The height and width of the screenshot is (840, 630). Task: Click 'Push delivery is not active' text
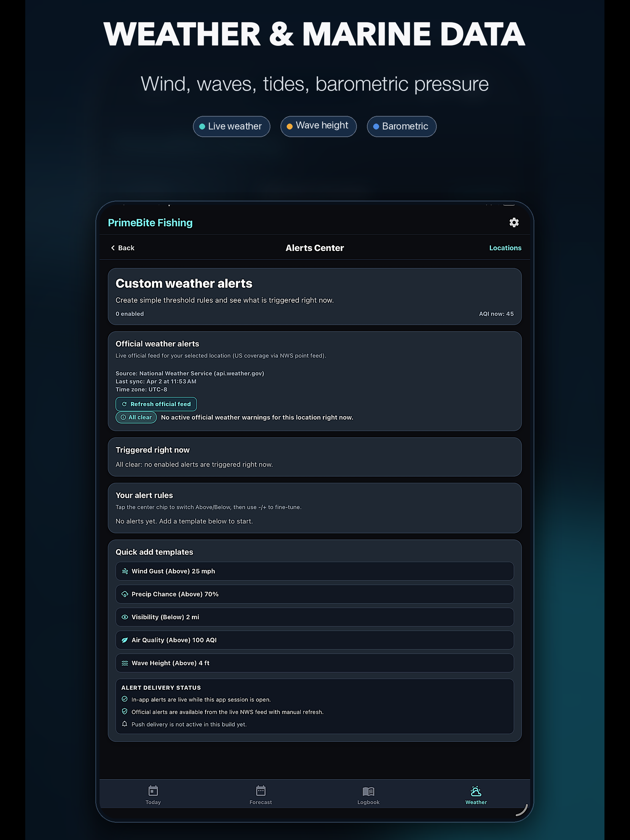(189, 724)
